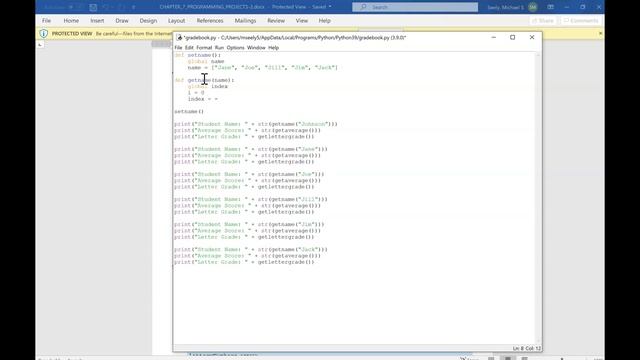Click Average Score line below Johnson
The width and height of the screenshot is (640, 360).
click(x=247, y=130)
